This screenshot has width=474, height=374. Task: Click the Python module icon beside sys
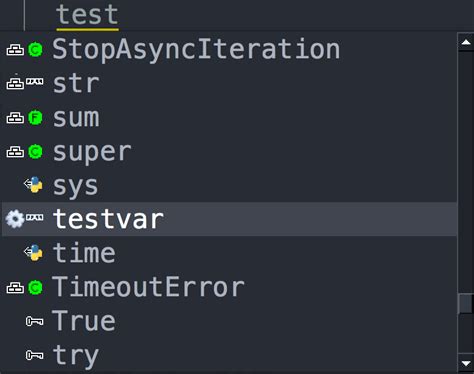coord(34,185)
